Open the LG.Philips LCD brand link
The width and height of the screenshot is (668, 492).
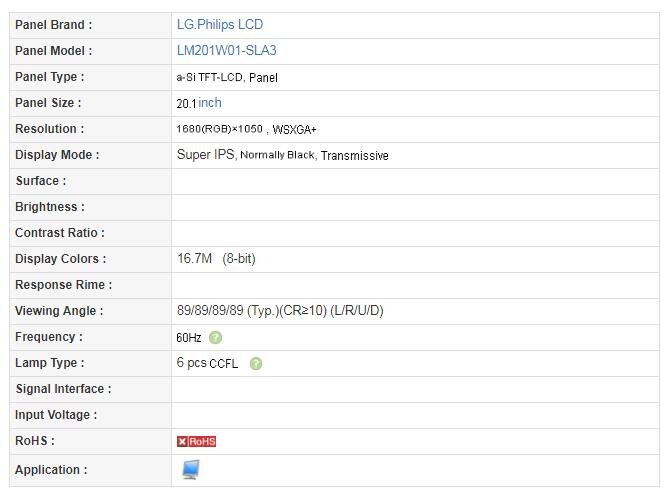219,24
